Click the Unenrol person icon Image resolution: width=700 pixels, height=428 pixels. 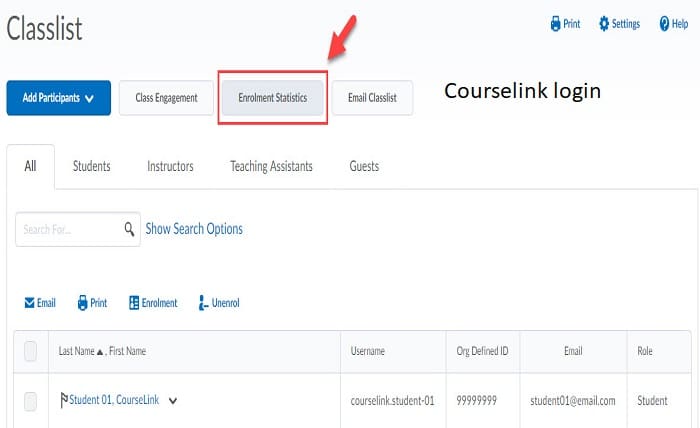tap(203, 303)
